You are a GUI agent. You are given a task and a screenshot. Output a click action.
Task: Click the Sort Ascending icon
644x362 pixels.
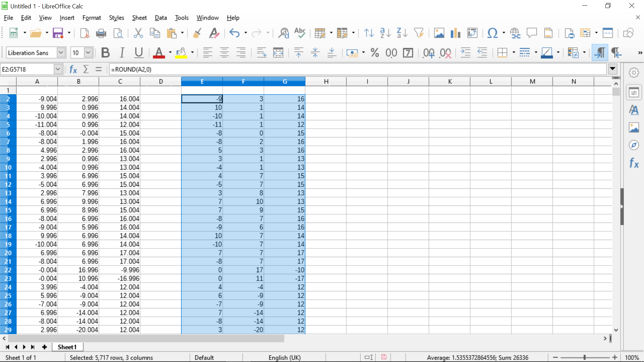coord(385,33)
